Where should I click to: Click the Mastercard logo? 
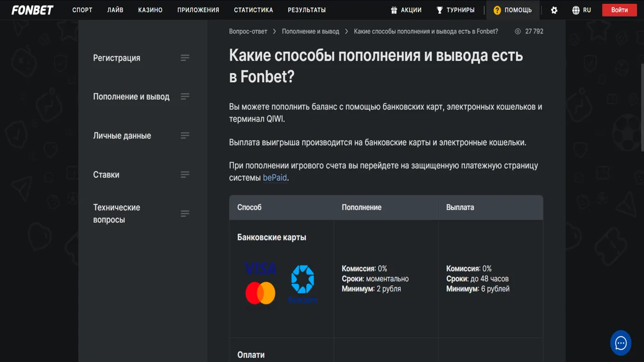260,293
